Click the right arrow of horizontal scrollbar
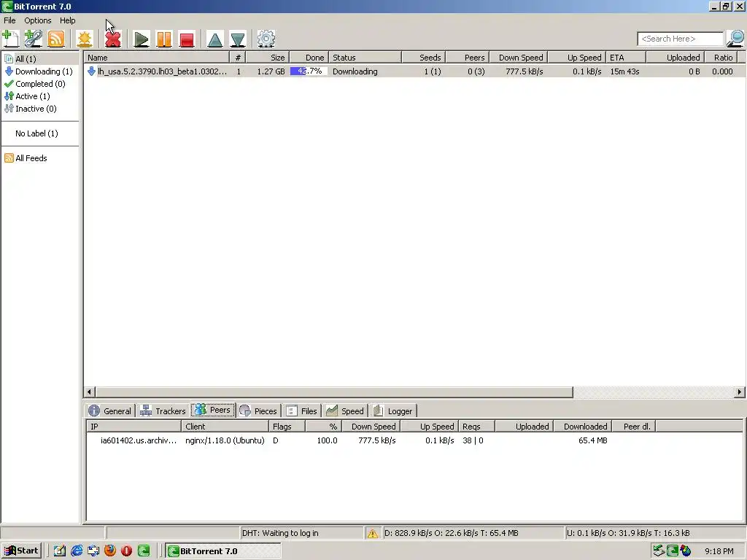Viewport: 747px width, 560px height. click(x=740, y=392)
